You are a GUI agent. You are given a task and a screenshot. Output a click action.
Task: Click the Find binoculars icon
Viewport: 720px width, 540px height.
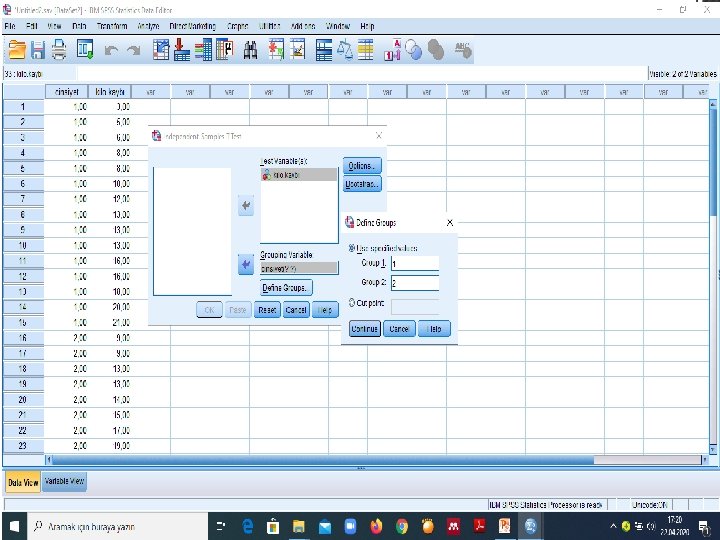coord(250,50)
